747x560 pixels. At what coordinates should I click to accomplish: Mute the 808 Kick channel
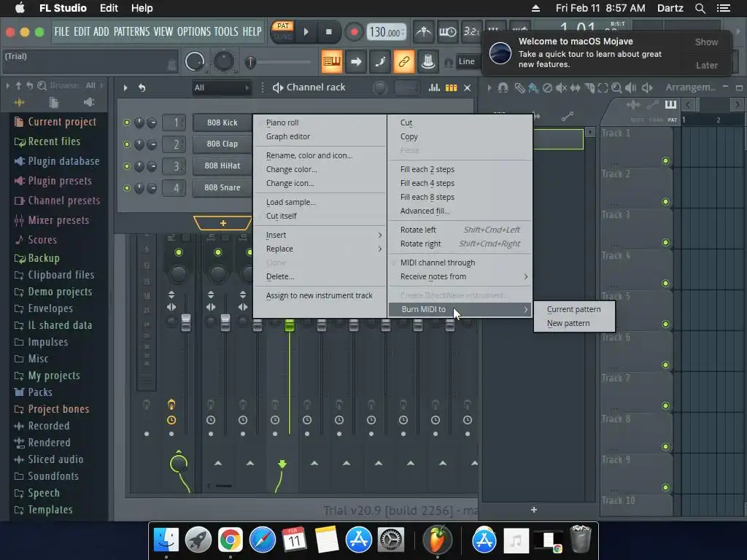[127, 122]
